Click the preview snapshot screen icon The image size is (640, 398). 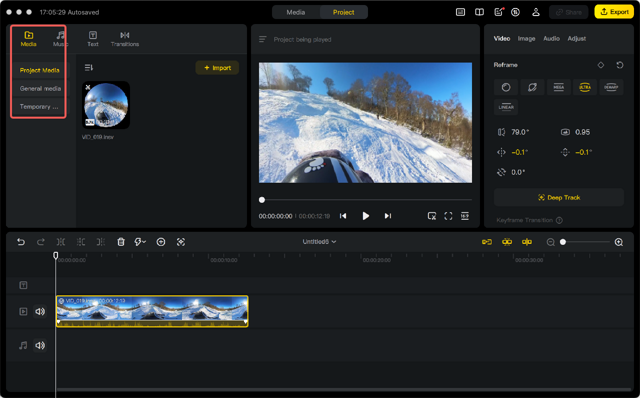[432, 216]
